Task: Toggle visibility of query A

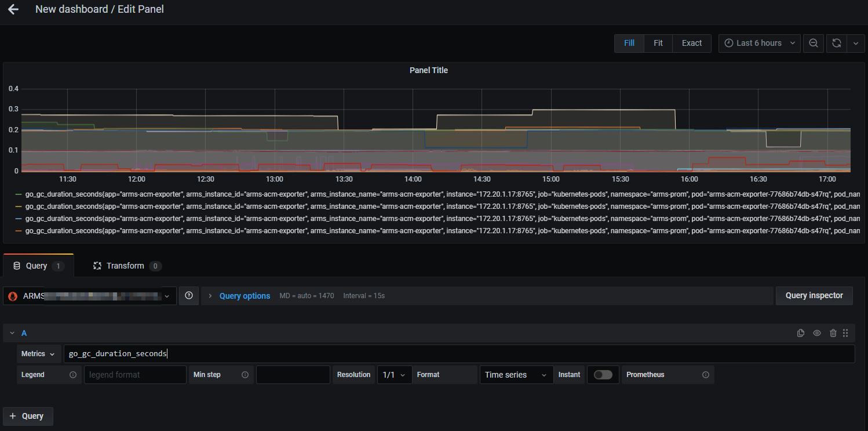Action: click(817, 333)
